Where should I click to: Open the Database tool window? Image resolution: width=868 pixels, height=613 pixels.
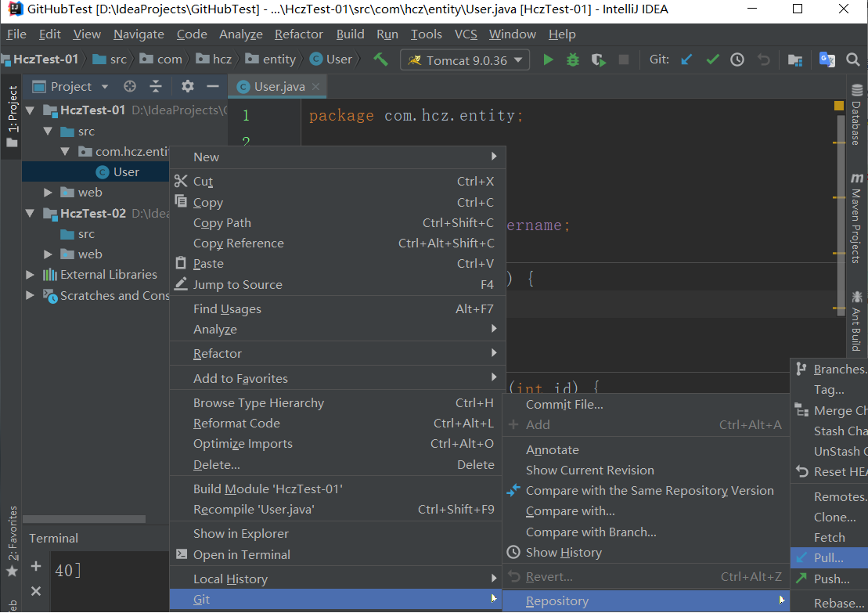[856, 114]
